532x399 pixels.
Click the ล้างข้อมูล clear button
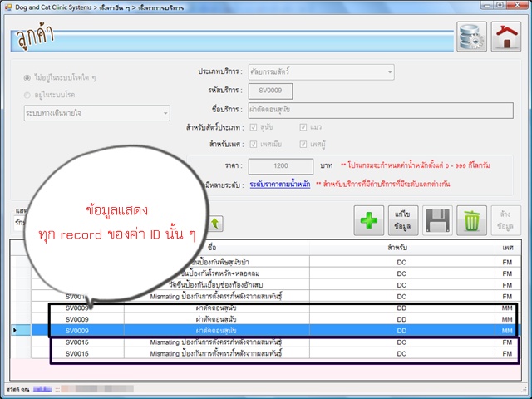(506, 220)
